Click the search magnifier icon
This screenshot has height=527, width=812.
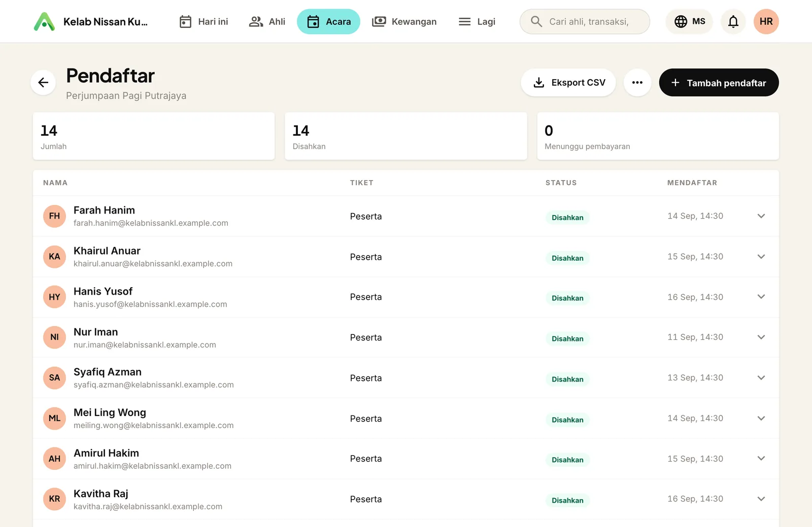click(536, 21)
